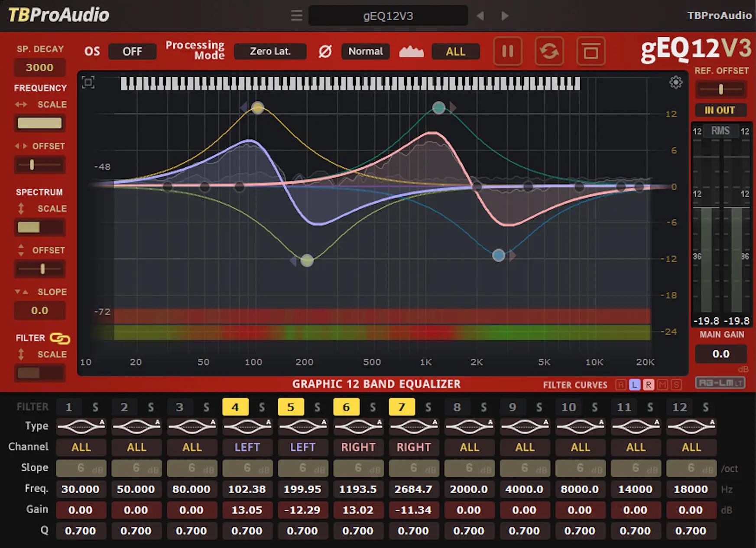Go to previous preset arrow
756x548 pixels.
pyautogui.click(x=480, y=16)
